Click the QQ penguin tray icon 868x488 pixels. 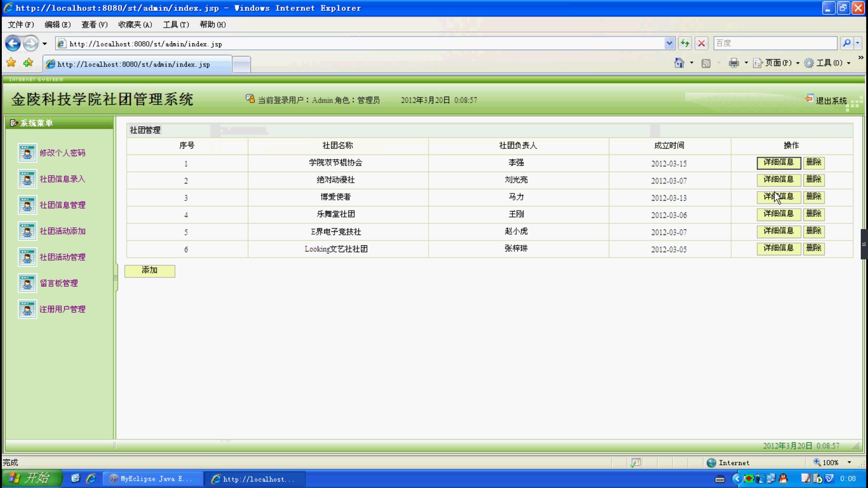(x=783, y=479)
